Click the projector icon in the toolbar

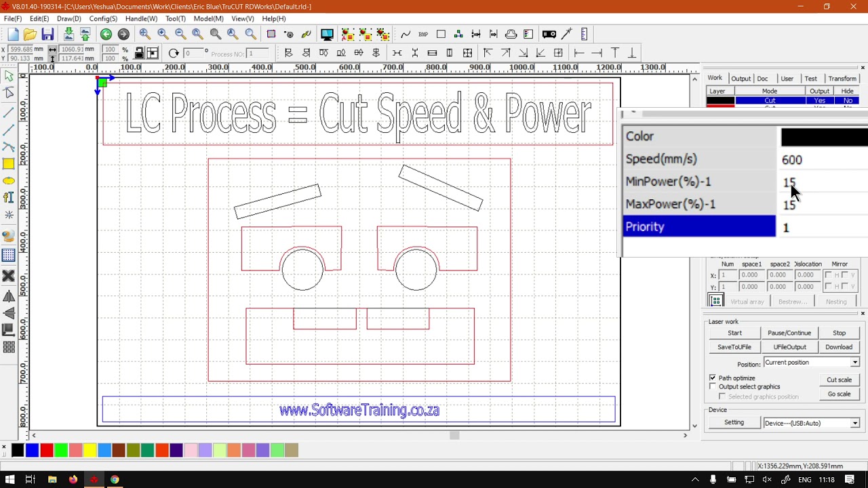tap(549, 35)
